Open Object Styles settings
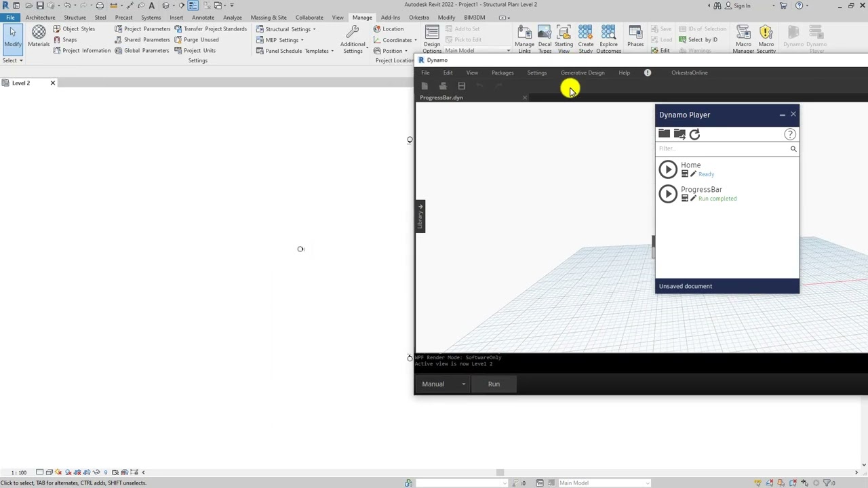This screenshot has width=868, height=488. click(74, 29)
